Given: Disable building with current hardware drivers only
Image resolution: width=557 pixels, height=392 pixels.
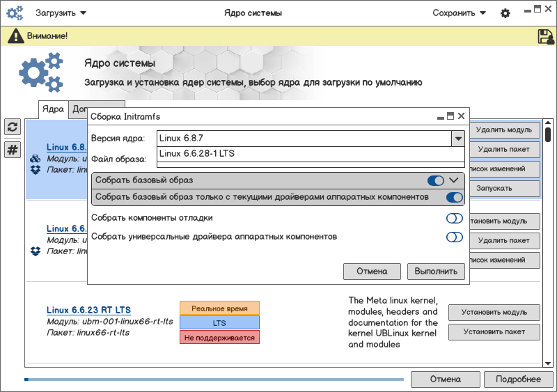Looking at the screenshot, I should 454,198.
